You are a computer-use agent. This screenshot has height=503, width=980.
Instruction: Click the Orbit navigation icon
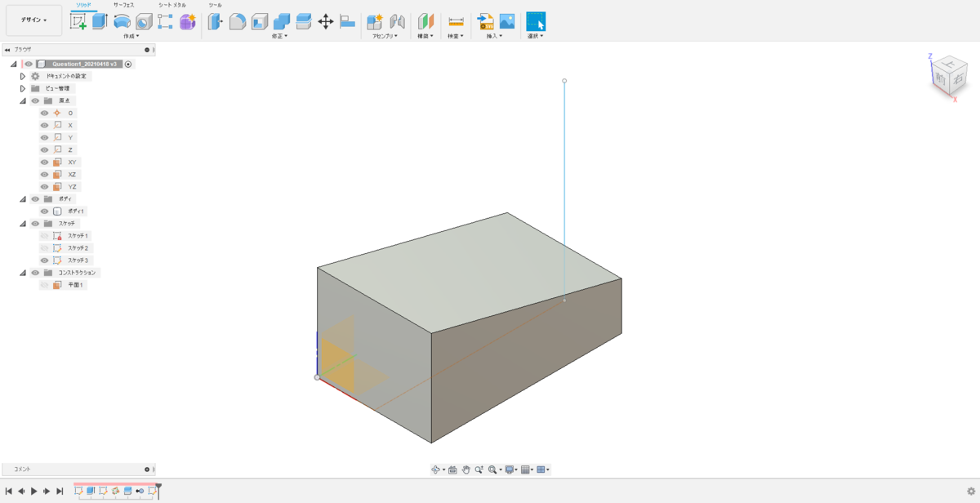(436, 470)
